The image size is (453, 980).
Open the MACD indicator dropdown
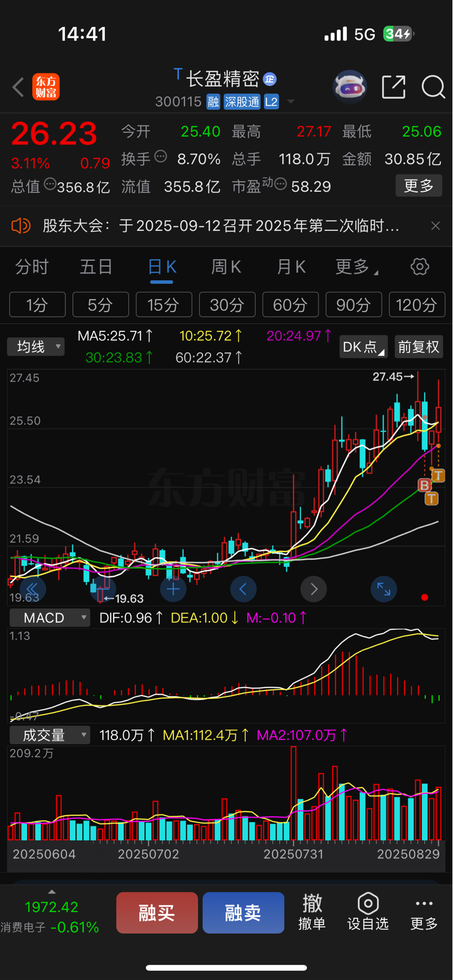point(50,618)
